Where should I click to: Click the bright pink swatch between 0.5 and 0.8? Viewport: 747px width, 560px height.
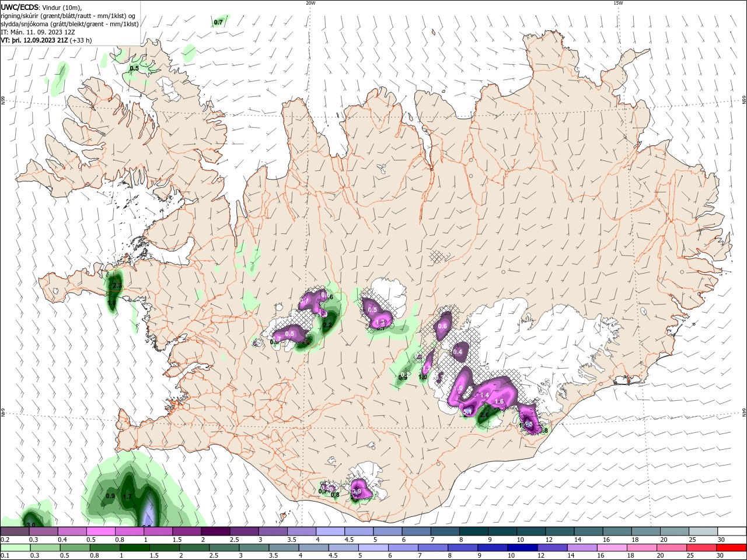pyautogui.click(x=100, y=531)
